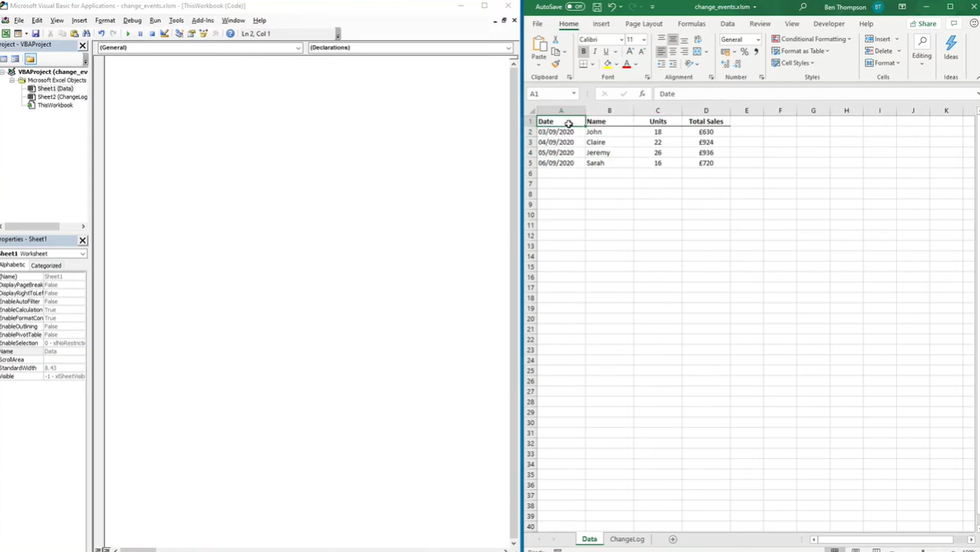This screenshot has height=552, width=980.
Task: Open the Editing group dropdown
Action: point(922,50)
